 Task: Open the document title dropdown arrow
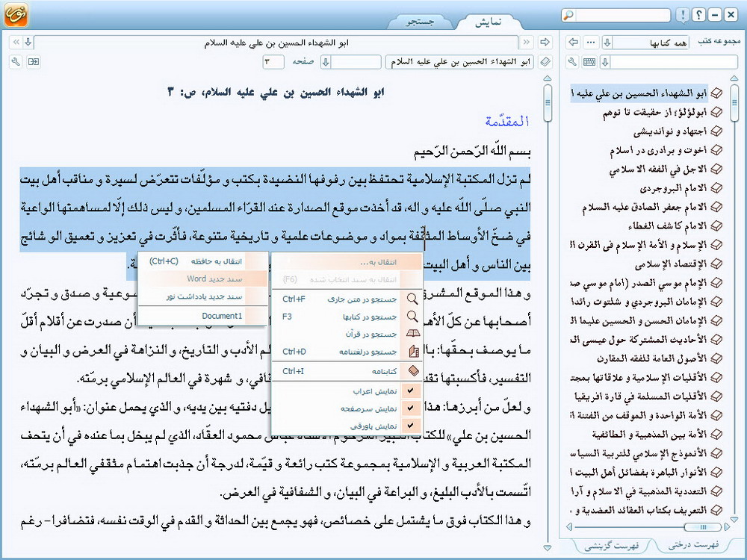click(28, 43)
